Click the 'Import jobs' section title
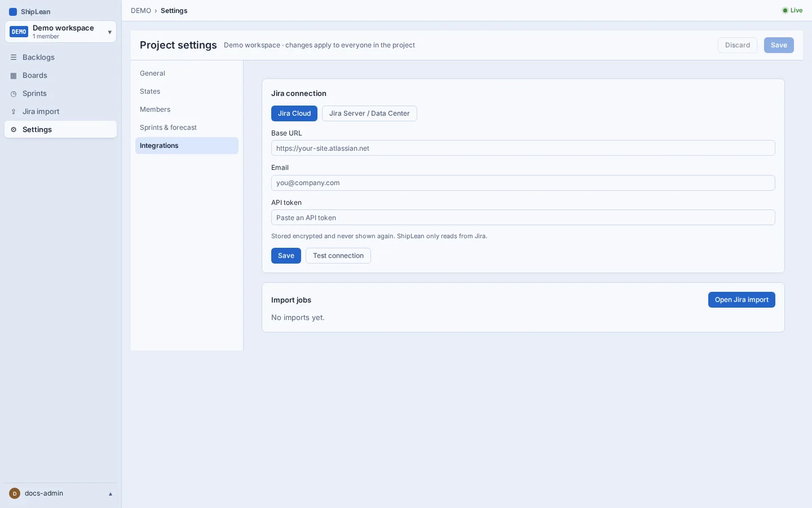 [291, 300]
